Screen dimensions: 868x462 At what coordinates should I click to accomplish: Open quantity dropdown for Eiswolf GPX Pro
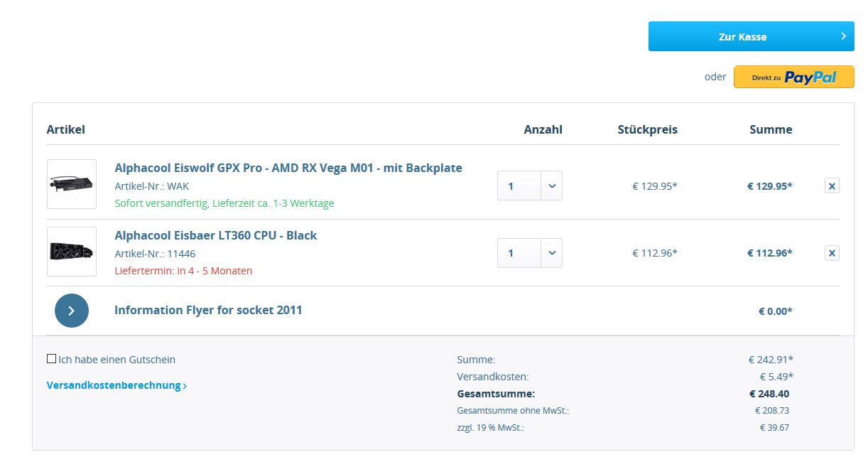551,186
